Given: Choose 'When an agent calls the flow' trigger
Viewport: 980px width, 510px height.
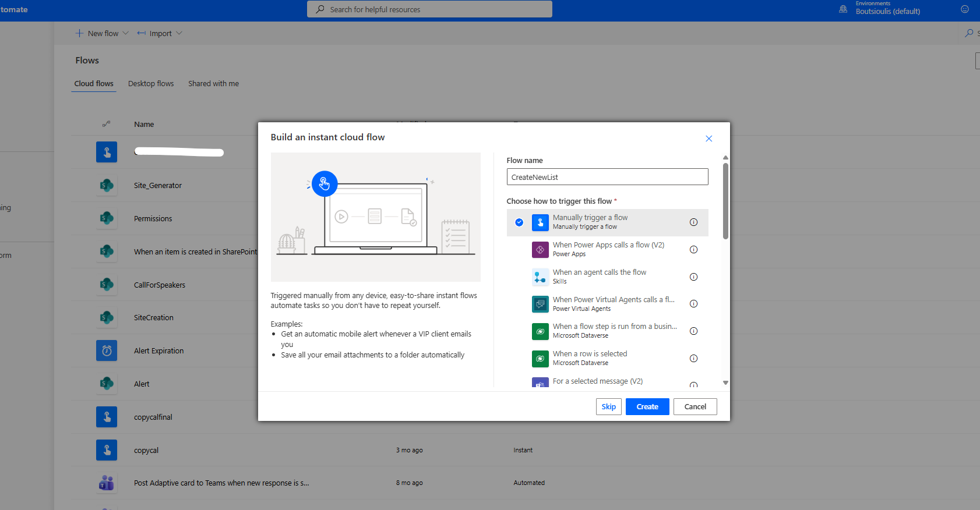Looking at the screenshot, I should (600, 272).
